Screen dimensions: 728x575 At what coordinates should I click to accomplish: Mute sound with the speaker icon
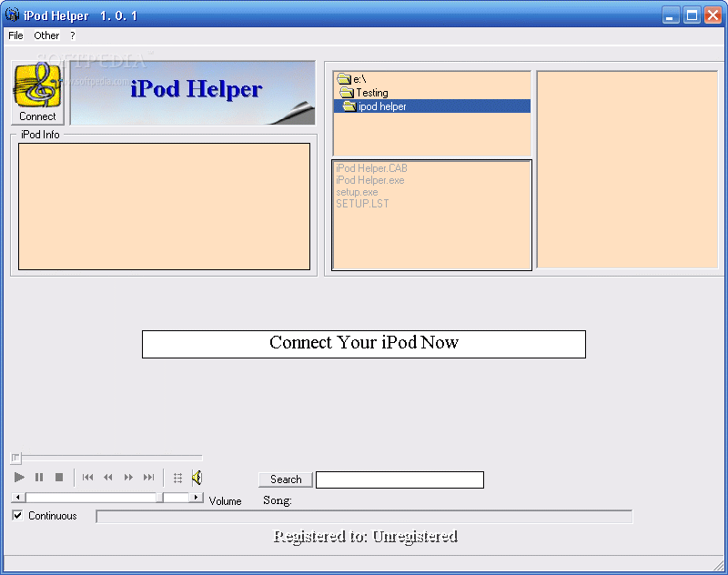click(x=197, y=478)
